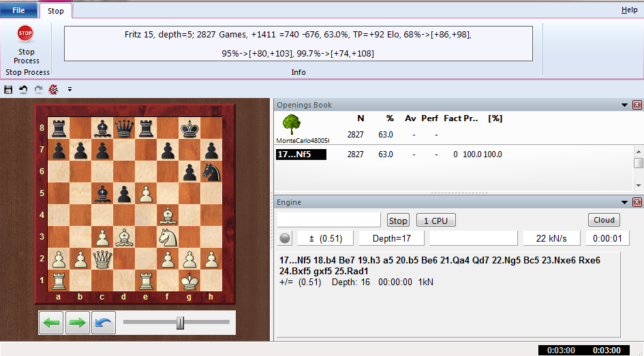644x356 pixels.
Task: Step forward with green right arrow
Action: tap(77, 323)
